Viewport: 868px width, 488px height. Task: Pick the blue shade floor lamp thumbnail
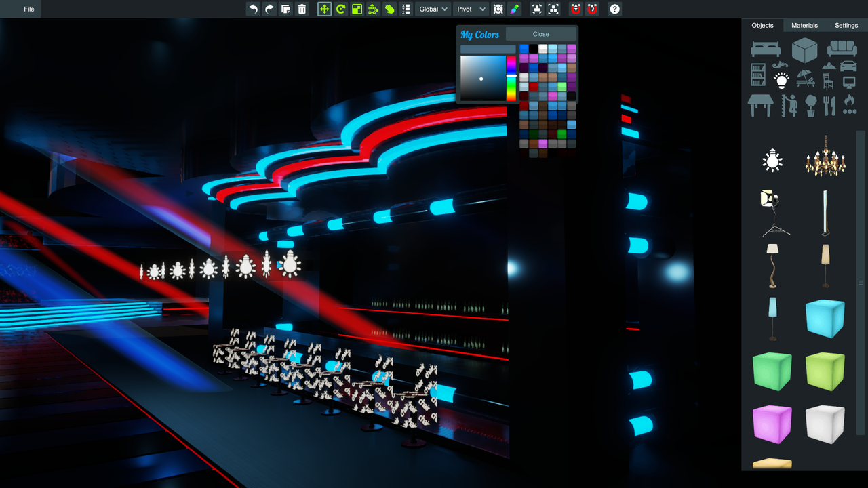click(x=772, y=319)
